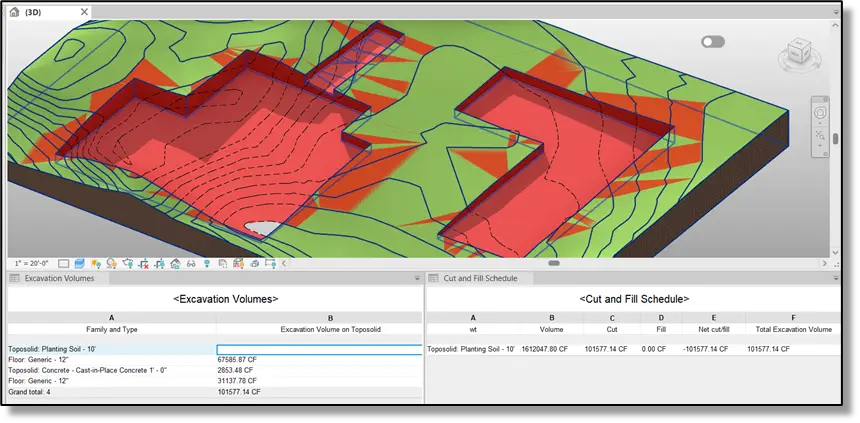Click the Reveal Hidden Elements lightbulb icon
The image size is (860, 423).
pyautogui.click(x=207, y=264)
